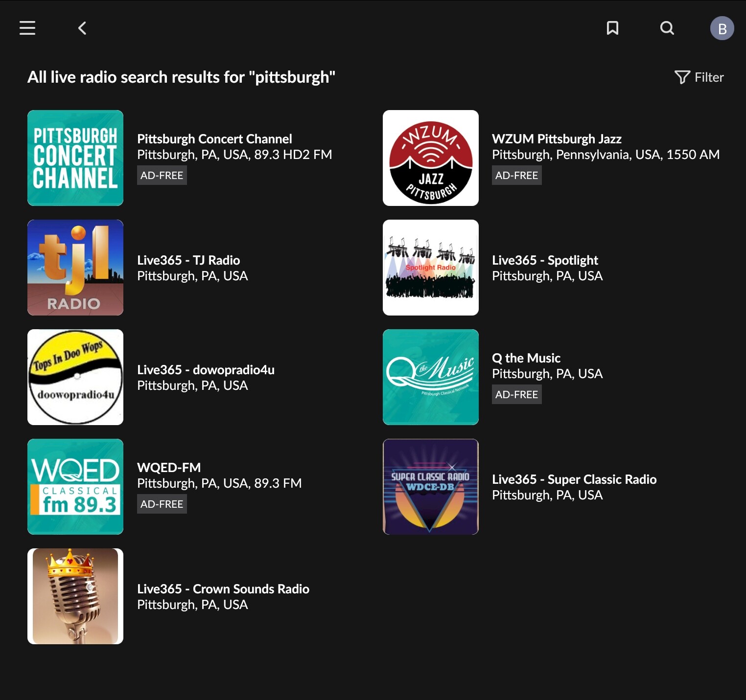
Task: Open the WQED-FM station title
Action: [169, 468]
